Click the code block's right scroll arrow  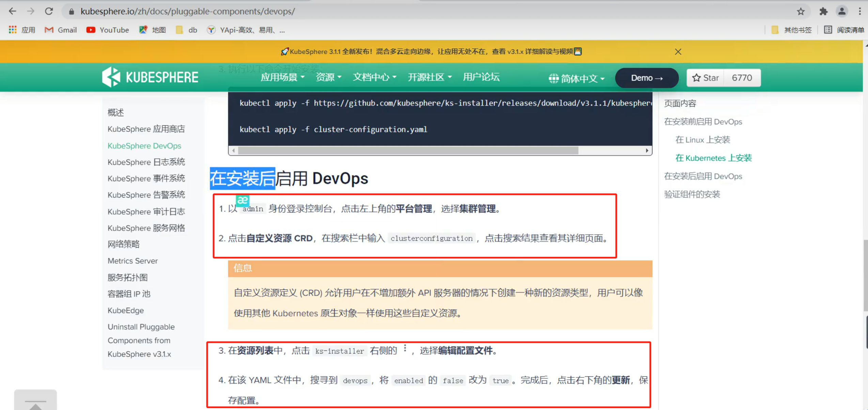click(x=647, y=151)
